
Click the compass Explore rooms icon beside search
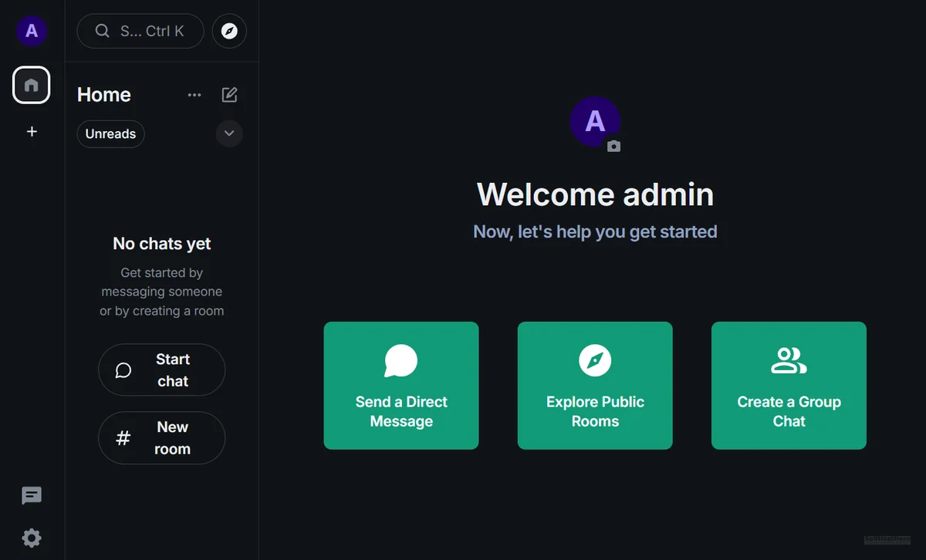click(x=229, y=32)
